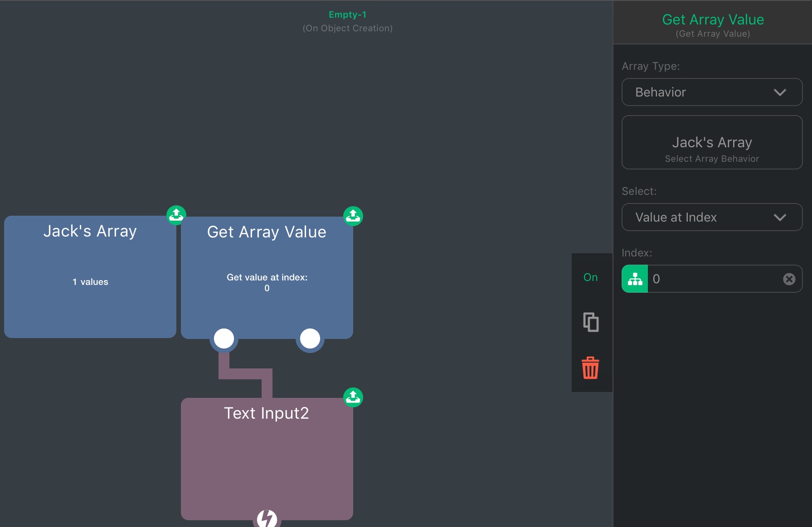Delete behavior with the red trash icon
812x527 pixels.
(590, 367)
